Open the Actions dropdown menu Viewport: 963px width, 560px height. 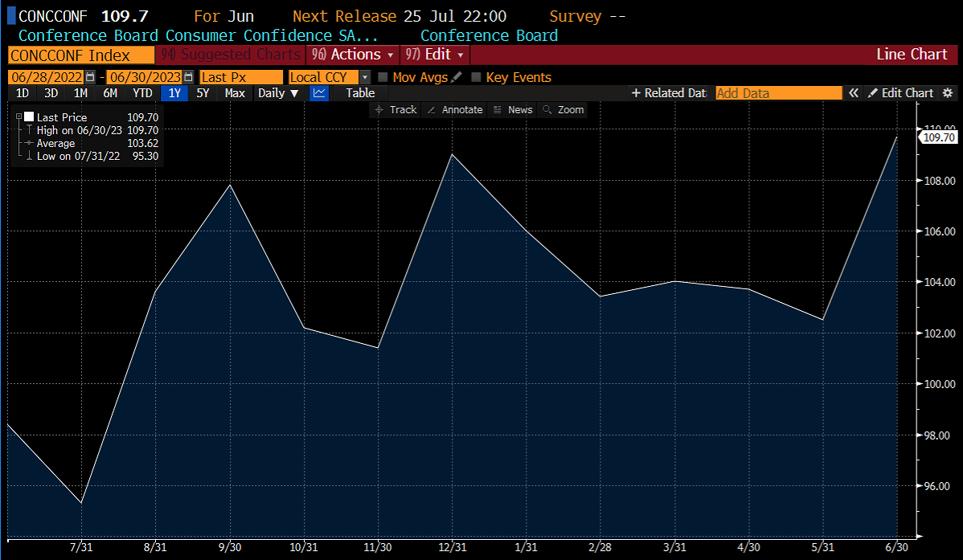pos(353,55)
